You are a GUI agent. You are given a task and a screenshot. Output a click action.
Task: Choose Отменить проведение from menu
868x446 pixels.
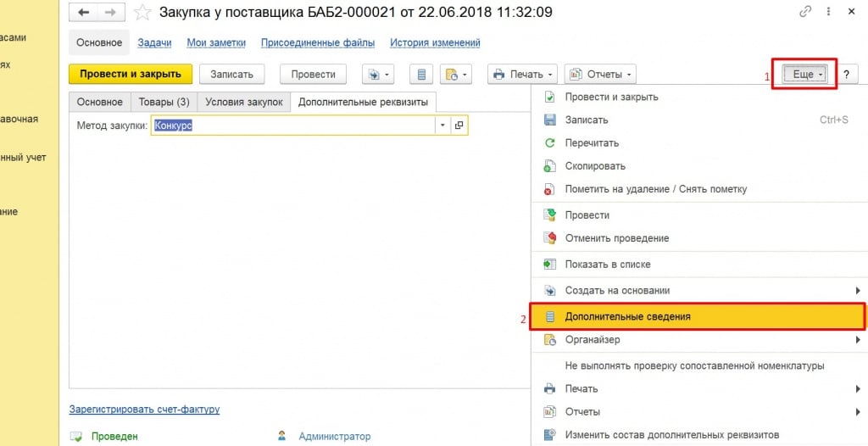[616, 238]
